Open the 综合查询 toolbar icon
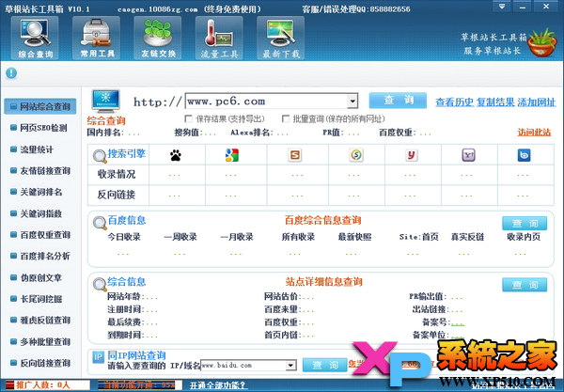Screen dimensions: 564x392 tap(35, 39)
